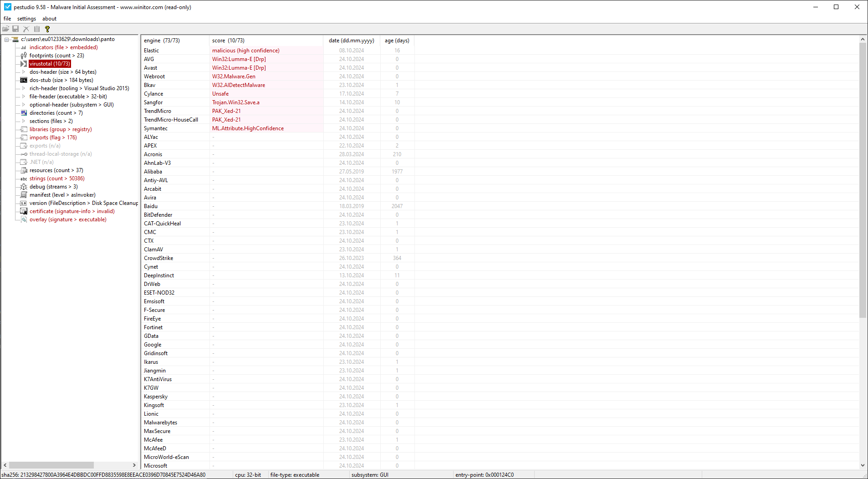Expand the rich-header tree node
868x479 pixels.
click(24, 88)
